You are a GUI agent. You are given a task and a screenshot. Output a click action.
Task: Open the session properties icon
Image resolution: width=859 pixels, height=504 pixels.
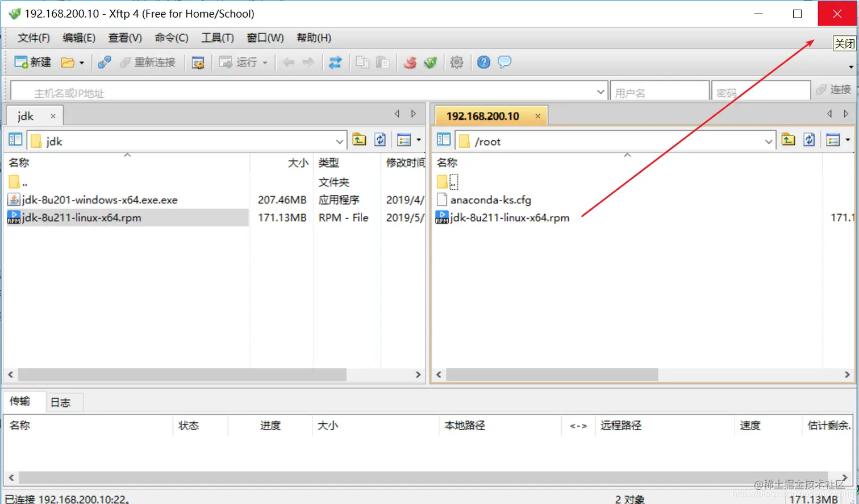[198, 63]
